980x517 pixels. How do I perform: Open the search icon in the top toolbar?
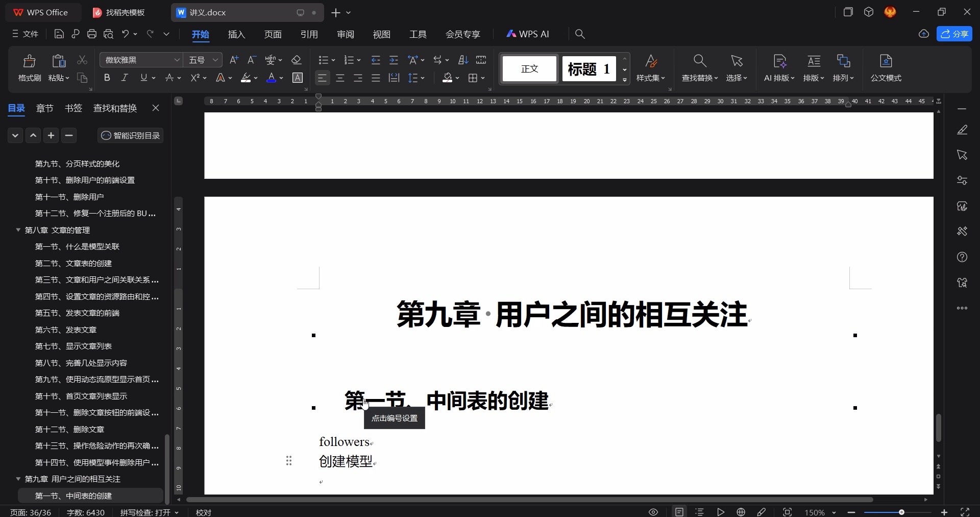(580, 34)
